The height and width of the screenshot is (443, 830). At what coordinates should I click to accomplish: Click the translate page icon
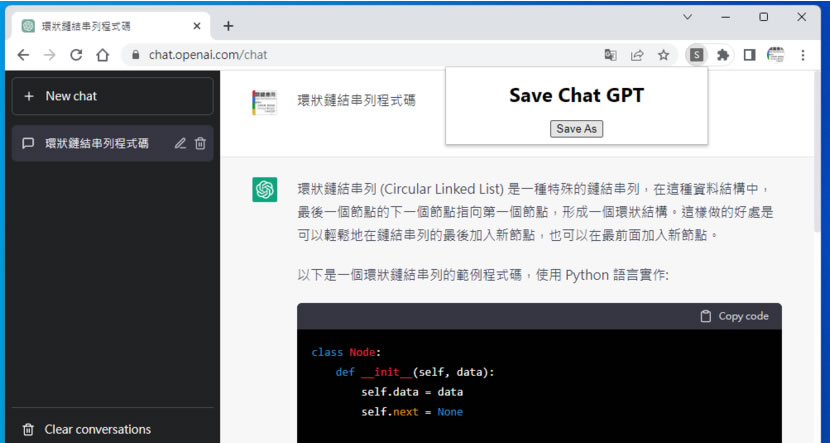[610, 55]
